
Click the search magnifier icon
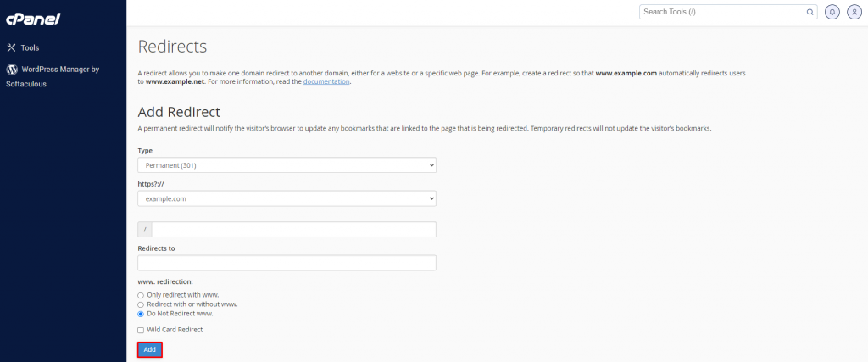[810, 12]
